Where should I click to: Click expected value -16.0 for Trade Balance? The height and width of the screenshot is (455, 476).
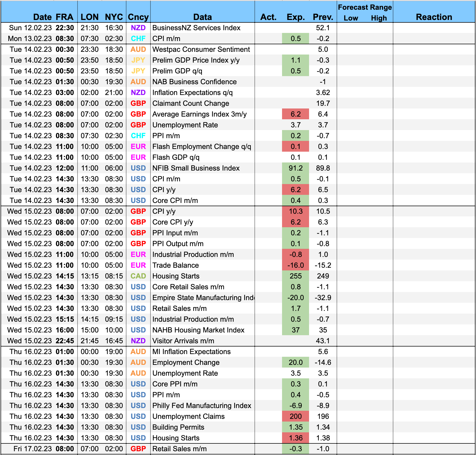click(296, 265)
